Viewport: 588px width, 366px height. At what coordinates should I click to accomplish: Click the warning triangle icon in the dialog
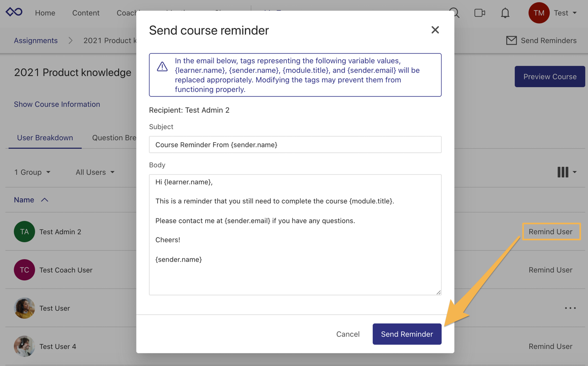coord(162,66)
